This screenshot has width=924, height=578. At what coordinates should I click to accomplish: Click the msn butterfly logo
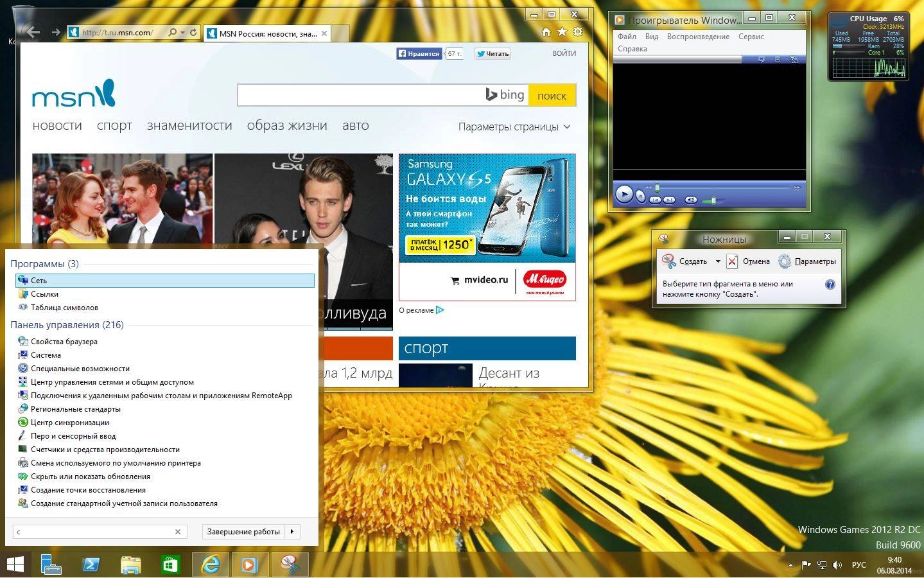click(x=74, y=94)
